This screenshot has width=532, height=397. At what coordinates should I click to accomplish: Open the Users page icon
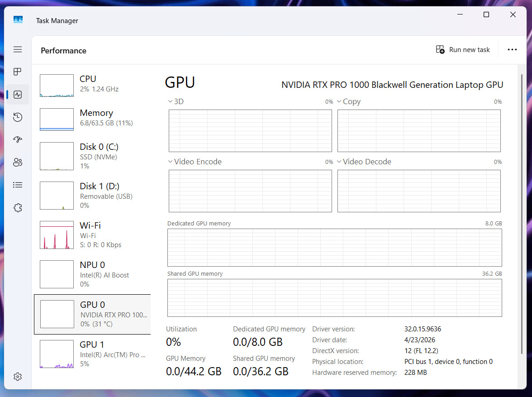pyautogui.click(x=18, y=163)
